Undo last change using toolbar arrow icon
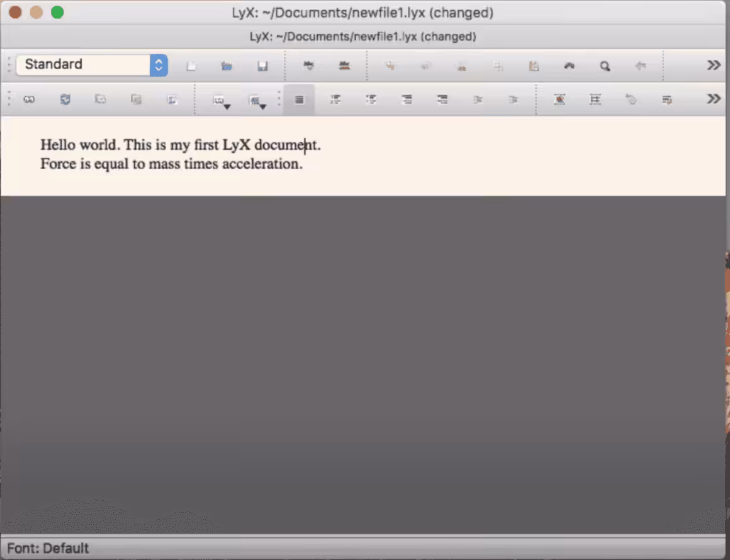The image size is (730, 560). 641,65
